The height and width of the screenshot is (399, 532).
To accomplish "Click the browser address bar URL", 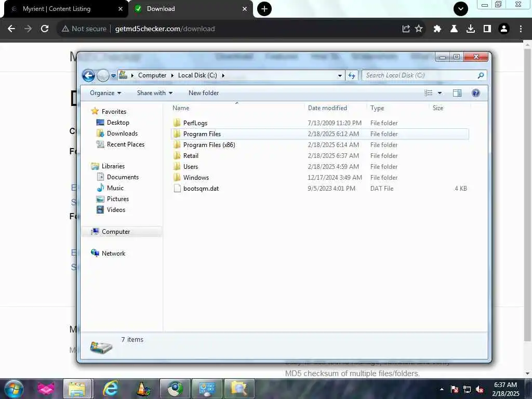I will tap(165, 29).
